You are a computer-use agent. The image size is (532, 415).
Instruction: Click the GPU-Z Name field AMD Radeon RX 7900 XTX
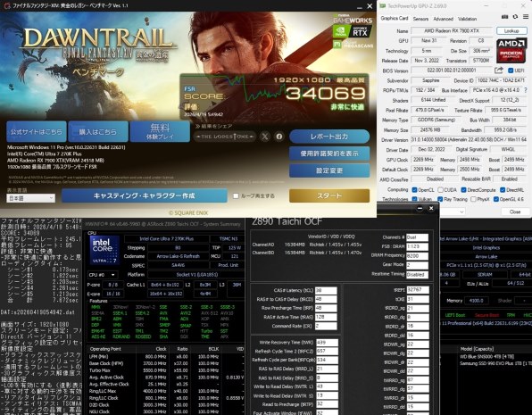click(x=452, y=30)
